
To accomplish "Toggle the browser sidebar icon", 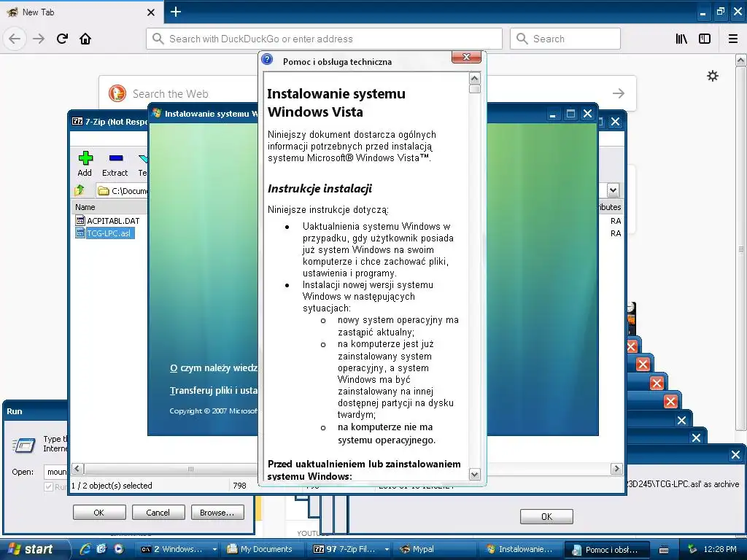I will click(705, 39).
